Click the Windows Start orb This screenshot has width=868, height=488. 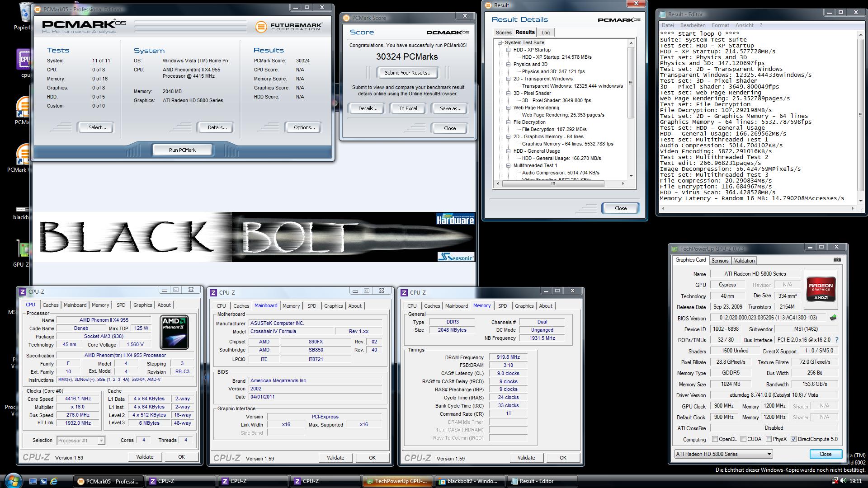tap(12, 480)
